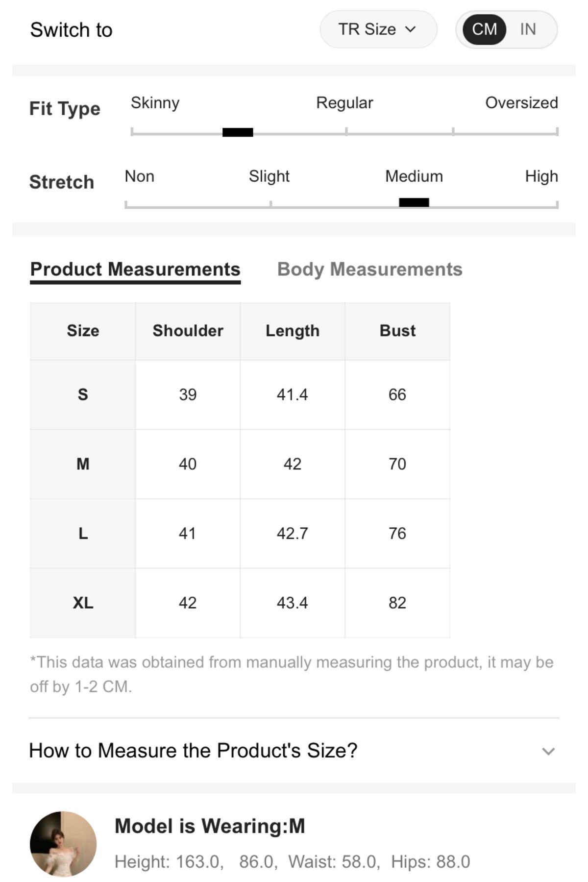Viewport: 588px width, 882px height.
Task: Select the size XL row header
Action: [x=83, y=603]
